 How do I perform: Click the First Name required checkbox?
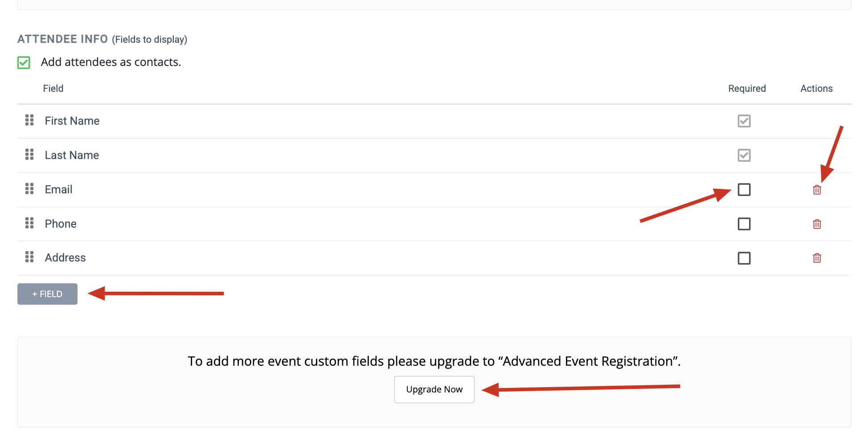[x=744, y=121]
